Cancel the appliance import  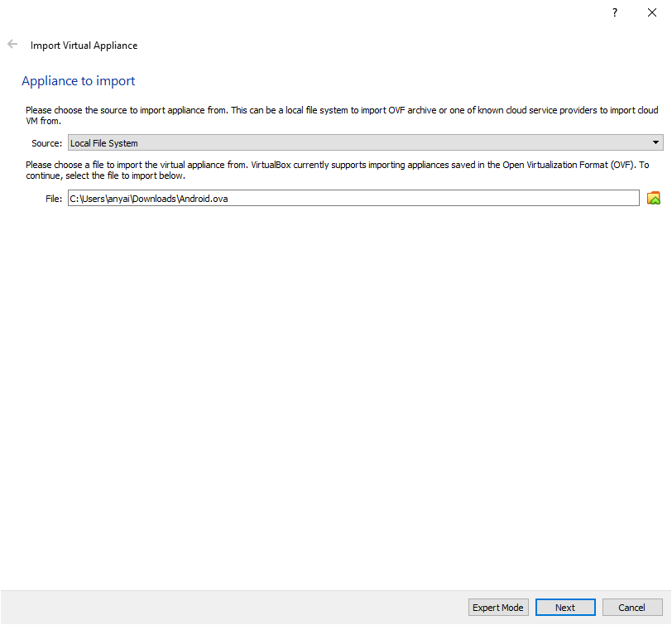(x=631, y=607)
